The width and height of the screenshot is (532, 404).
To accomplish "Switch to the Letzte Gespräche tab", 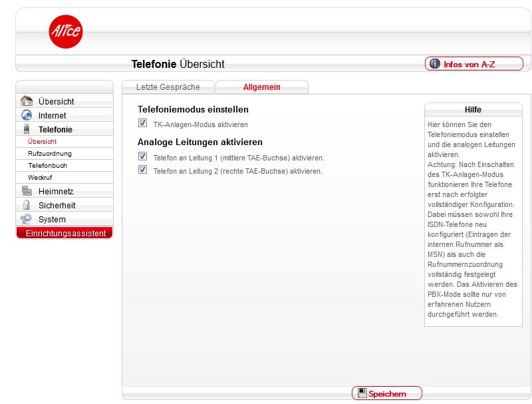I will coord(168,87).
